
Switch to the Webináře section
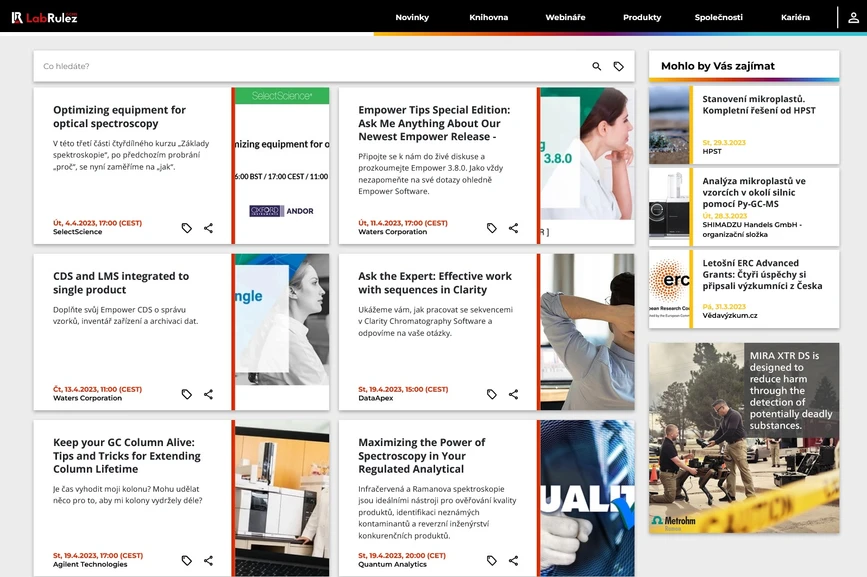(x=565, y=17)
